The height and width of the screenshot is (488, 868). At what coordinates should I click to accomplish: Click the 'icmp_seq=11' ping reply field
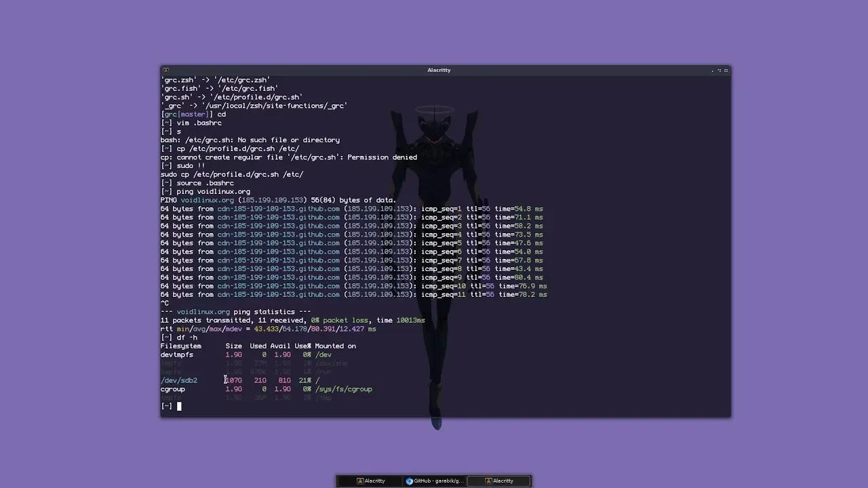[x=443, y=295]
